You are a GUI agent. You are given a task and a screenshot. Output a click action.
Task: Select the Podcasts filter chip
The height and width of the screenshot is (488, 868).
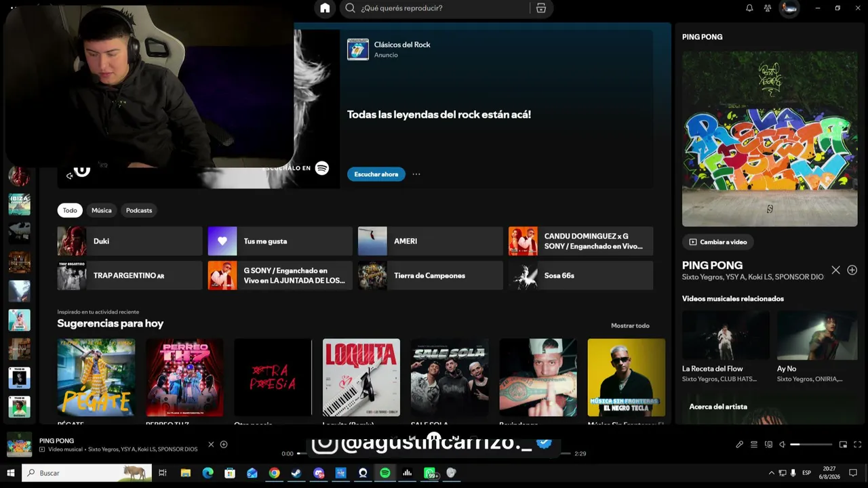click(x=139, y=210)
